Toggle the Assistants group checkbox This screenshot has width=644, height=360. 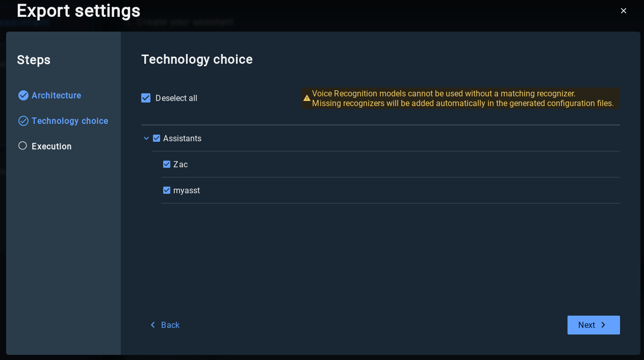click(x=157, y=138)
